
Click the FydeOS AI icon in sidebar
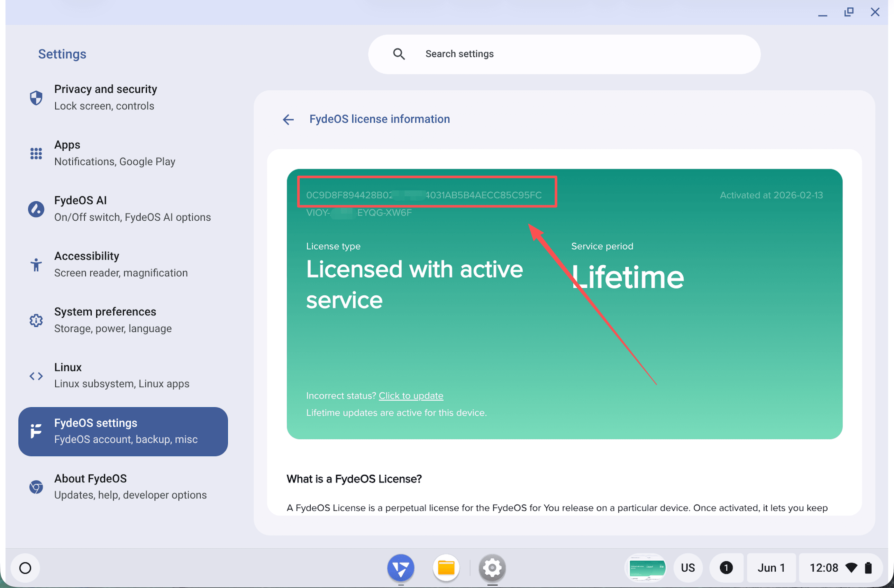tap(36, 209)
